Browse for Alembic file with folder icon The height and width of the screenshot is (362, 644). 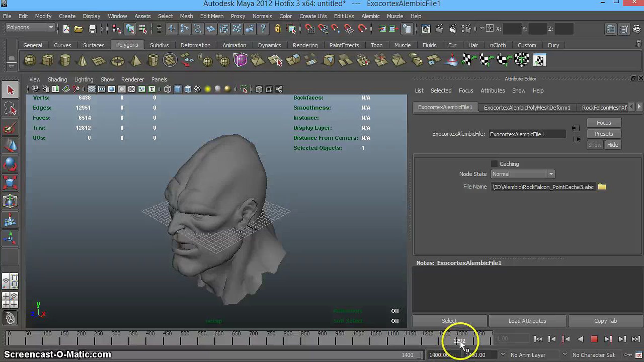click(602, 187)
